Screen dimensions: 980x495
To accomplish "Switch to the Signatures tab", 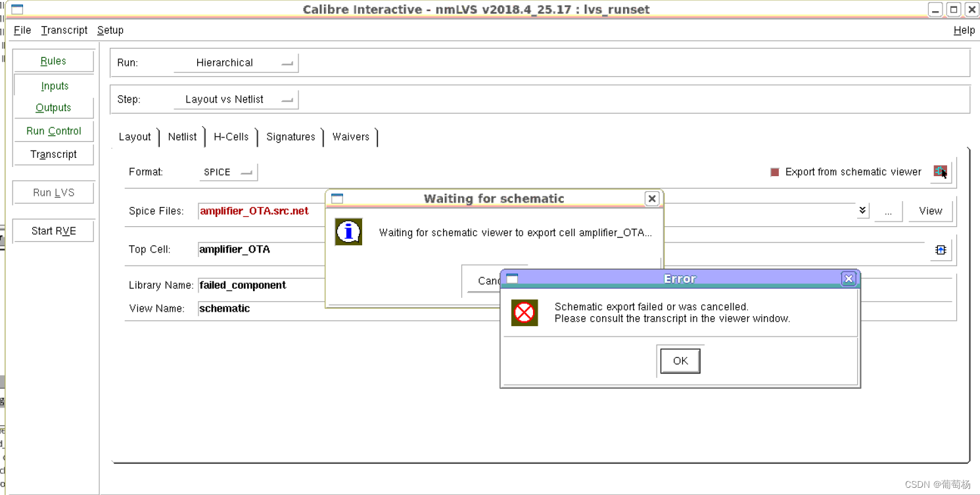I will pos(291,137).
